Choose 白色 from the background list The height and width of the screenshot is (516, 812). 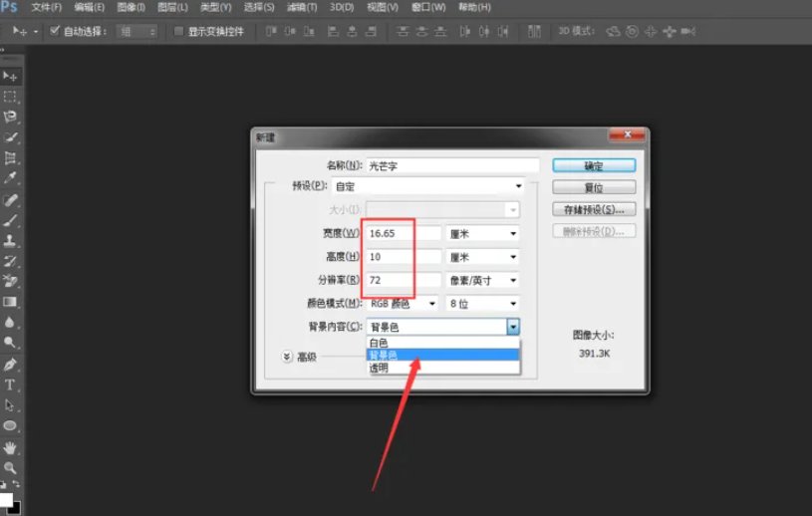[x=442, y=343]
